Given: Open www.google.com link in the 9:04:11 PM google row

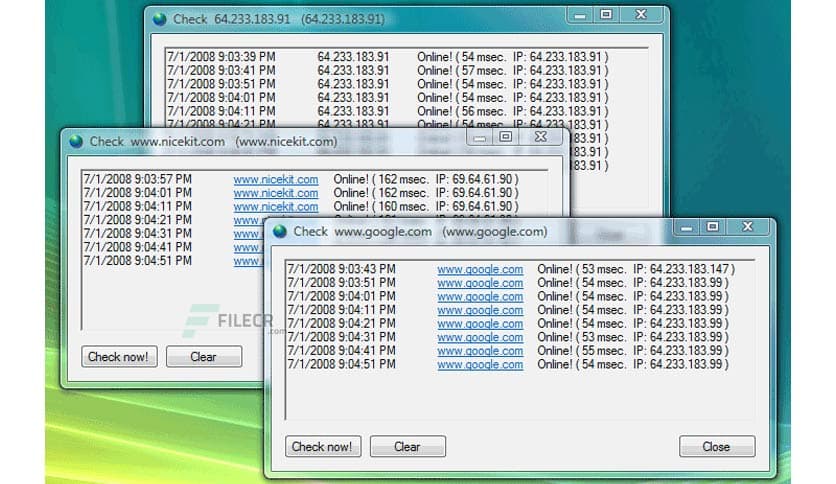Looking at the screenshot, I should tap(480, 310).
